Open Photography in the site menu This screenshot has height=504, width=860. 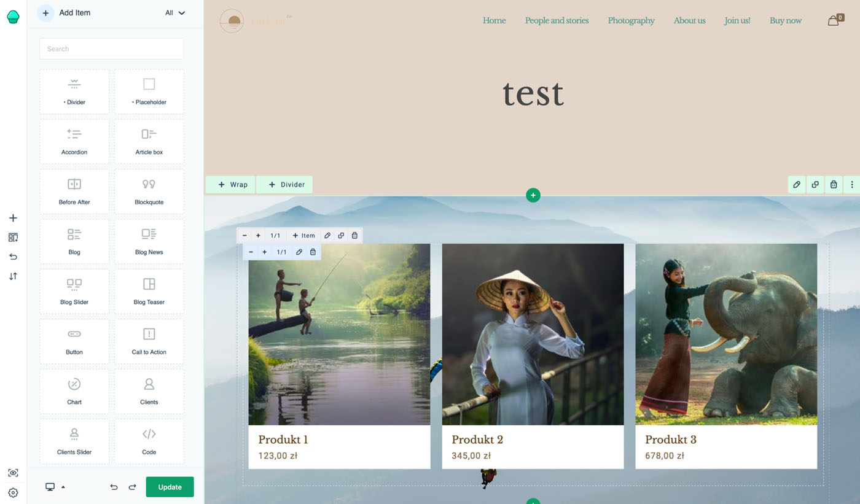[x=631, y=20]
